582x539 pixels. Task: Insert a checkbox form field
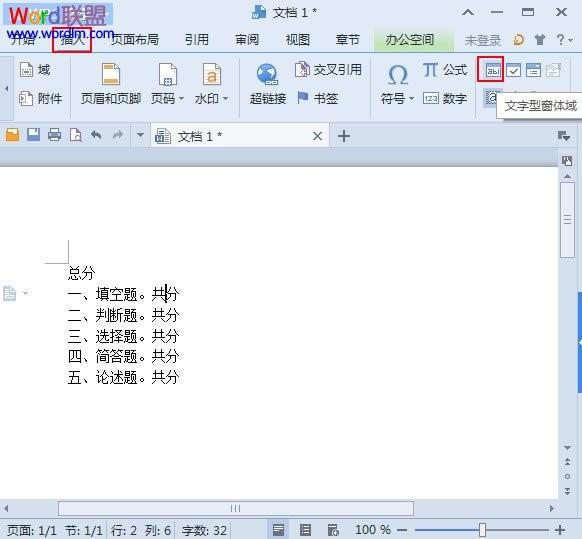click(x=513, y=70)
